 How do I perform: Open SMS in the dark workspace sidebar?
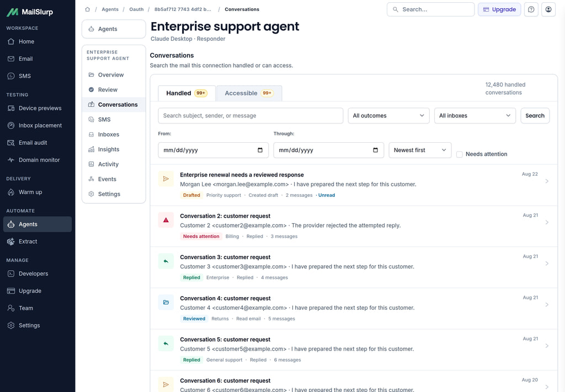coord(38,76)
